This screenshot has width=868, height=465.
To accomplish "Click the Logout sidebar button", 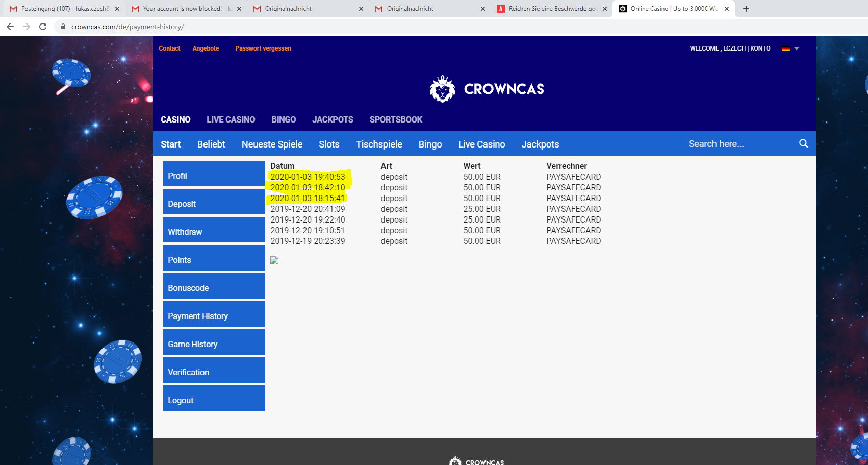I will [214, 399].
